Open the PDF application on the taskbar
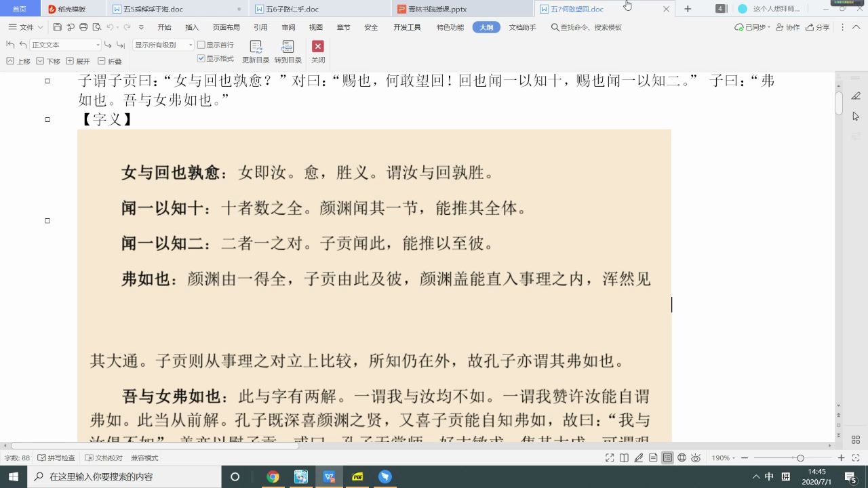This screenshot has height=488, width=868. pyautogui.click(x=357, y=476)
